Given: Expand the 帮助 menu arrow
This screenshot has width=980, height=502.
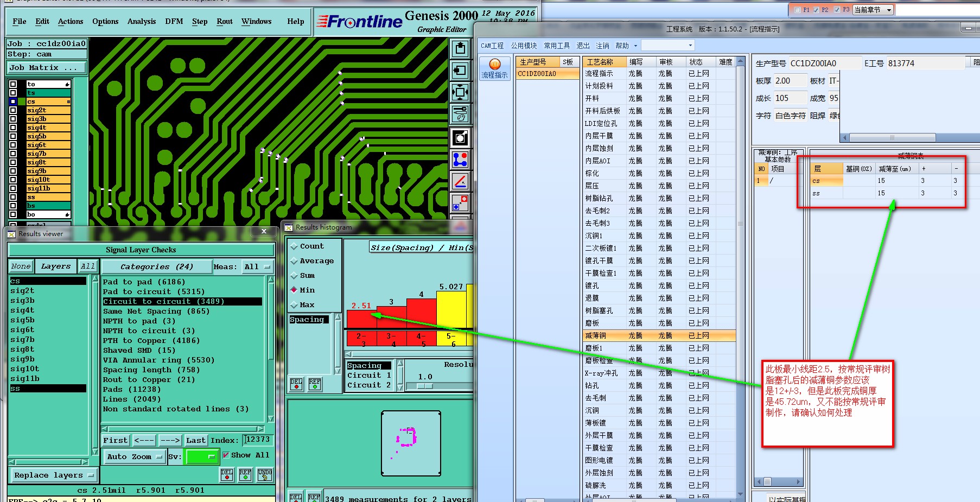Looking at the screenshot, I should (x=636, y=46).
